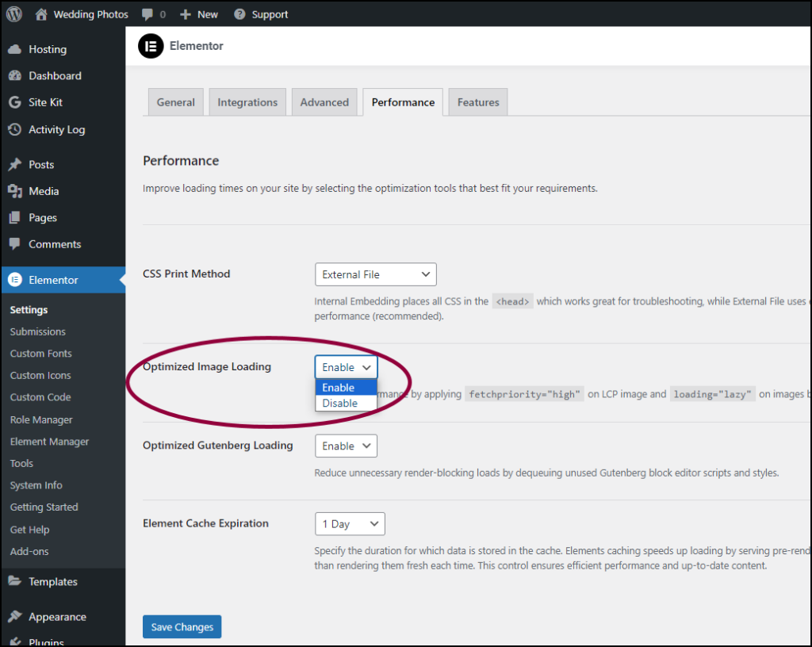812x647 pixels.
Task: Click the WordPress logo icon
Action: 14,14
